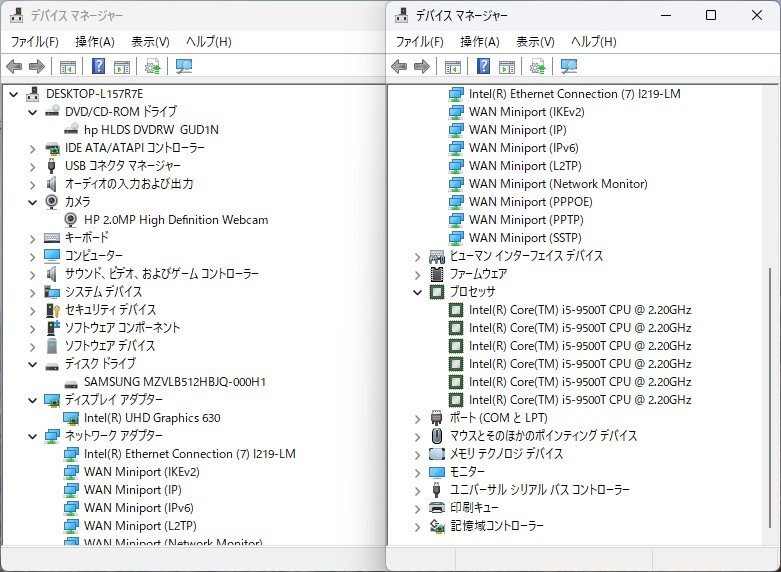This screenshot has height=572, width=781.
Task: Collapse the プロセッサ node in right window
Action: (x=417, y=292)
